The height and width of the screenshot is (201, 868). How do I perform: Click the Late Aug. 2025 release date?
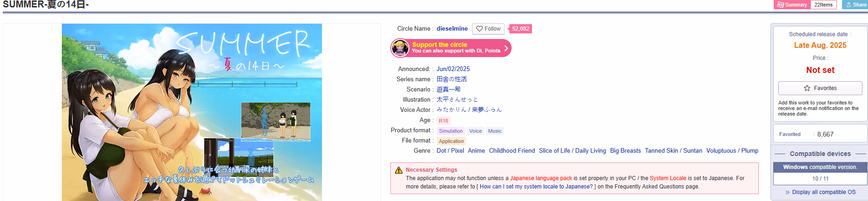pyautogui.click(x=820, y=45)
